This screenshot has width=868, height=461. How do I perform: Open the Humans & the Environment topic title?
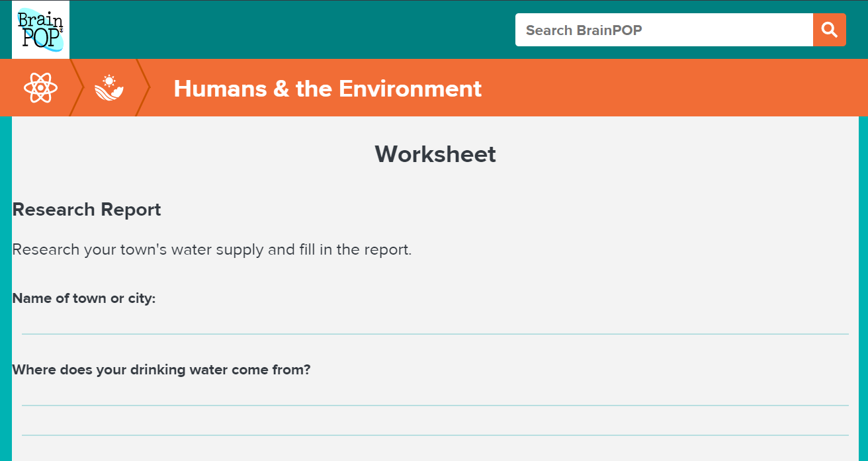click(327, 88)
